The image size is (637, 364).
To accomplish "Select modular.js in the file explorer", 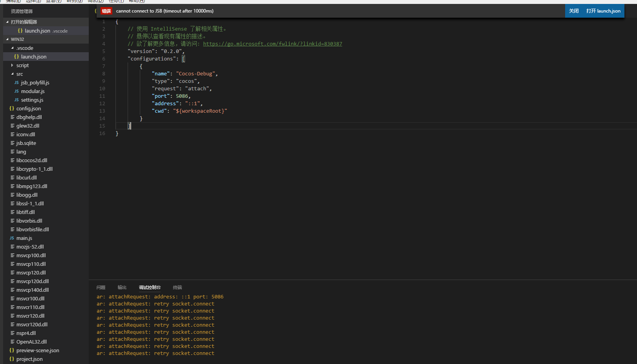I will (33, 91).
